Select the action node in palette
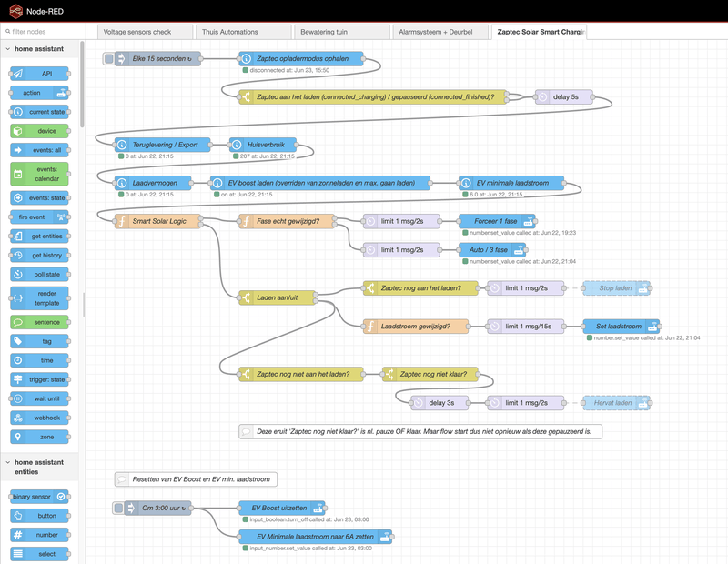 39,93
